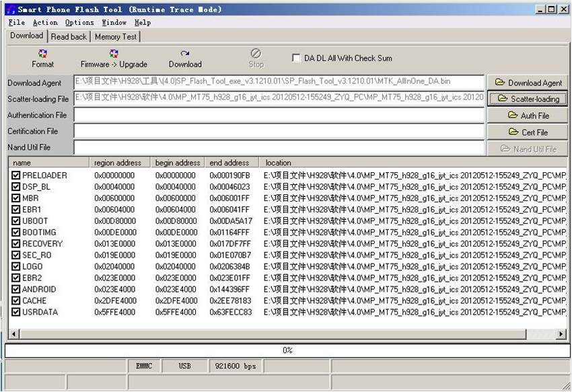Uncheck the DSP_BL partition checkbox
This screenshot has height=392, width=572.
point(15,187)
